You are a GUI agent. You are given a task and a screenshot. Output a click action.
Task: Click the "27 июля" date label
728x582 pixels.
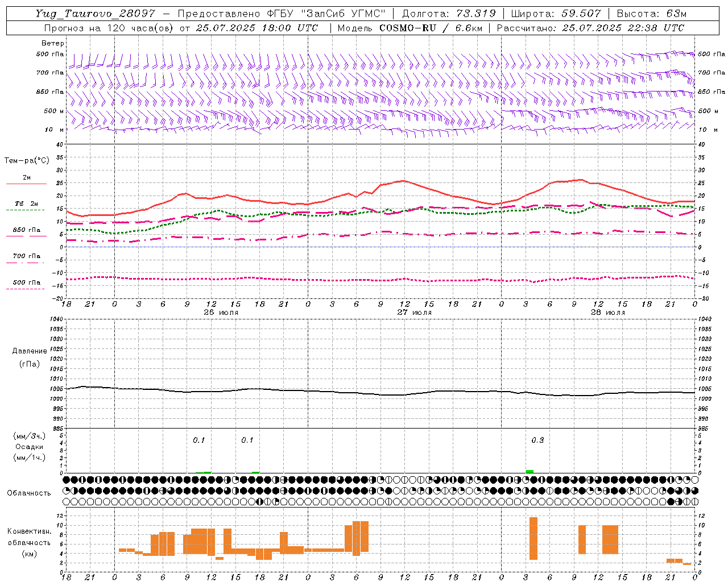(415, 313)
